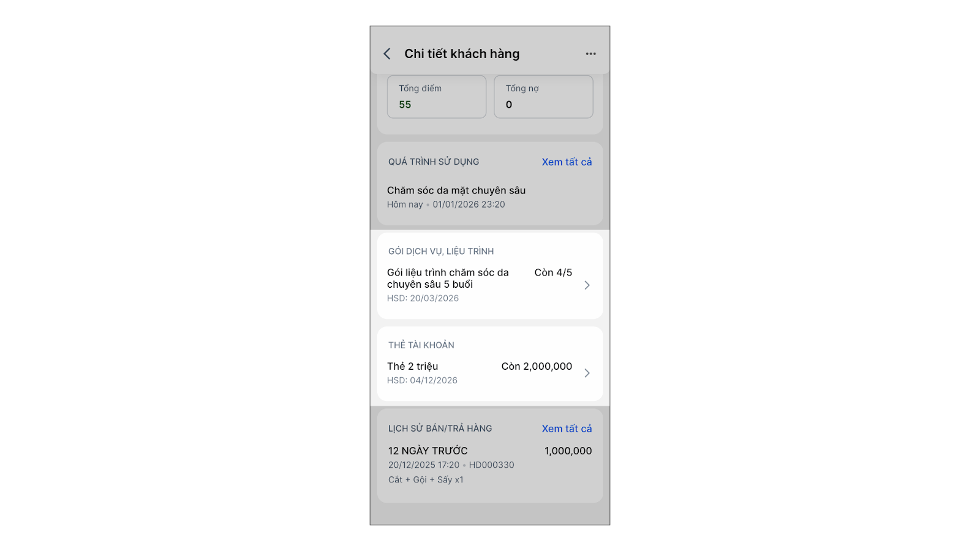Click the HSD: 04/12/2026 expiry date
Screen dimensions: 980x551
click(x=422, y=380)
